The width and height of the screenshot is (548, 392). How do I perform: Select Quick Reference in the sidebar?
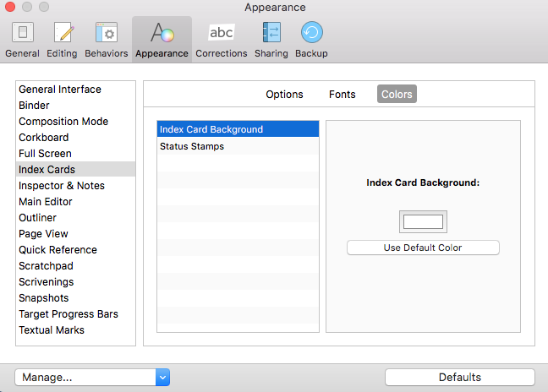click(75, 250)
